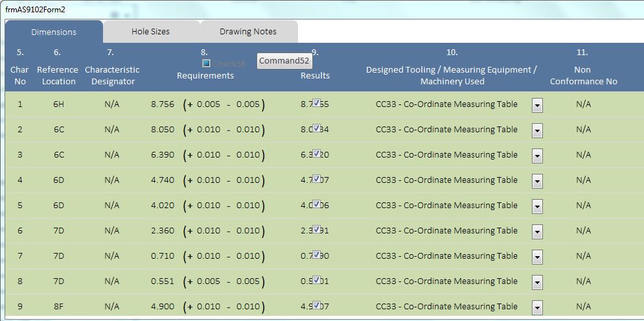Open the equipment dropdown arrow in row 8

(537, 283)
